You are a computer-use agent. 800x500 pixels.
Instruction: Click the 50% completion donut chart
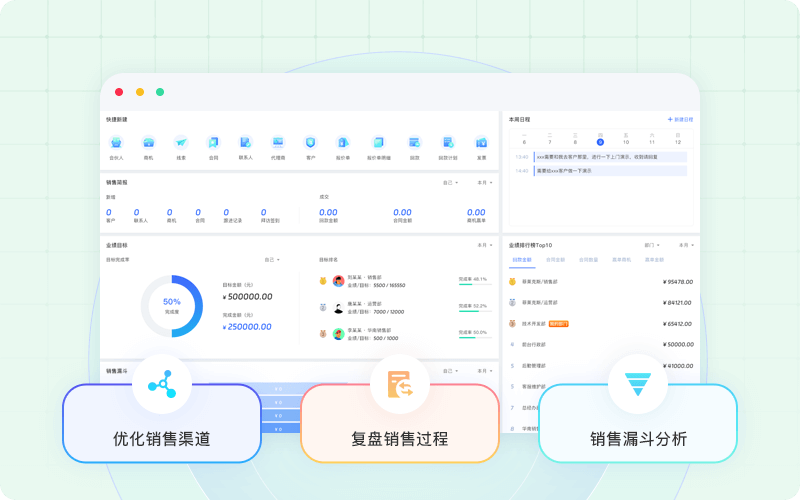tap(172, 304)
